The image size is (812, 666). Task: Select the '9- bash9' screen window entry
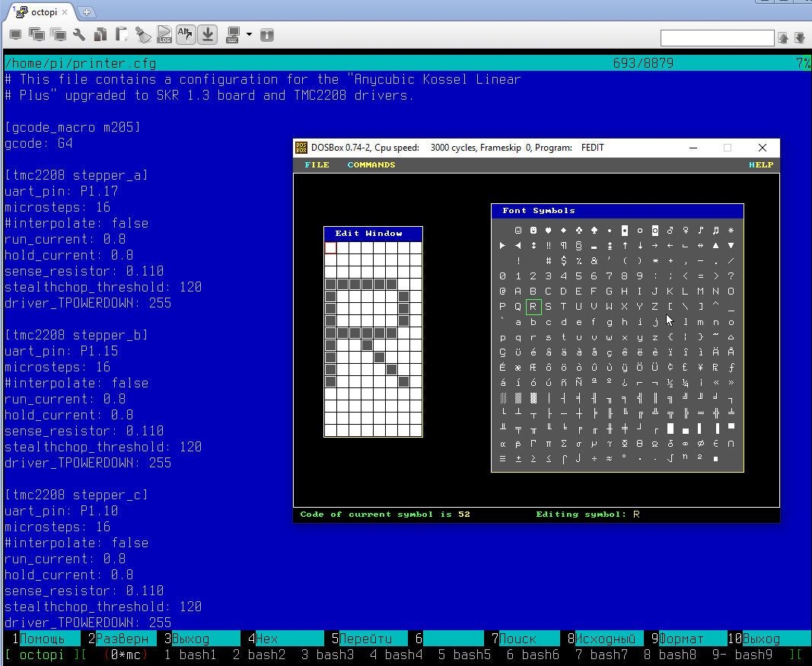pyautogui.click(x=742, y=655)
